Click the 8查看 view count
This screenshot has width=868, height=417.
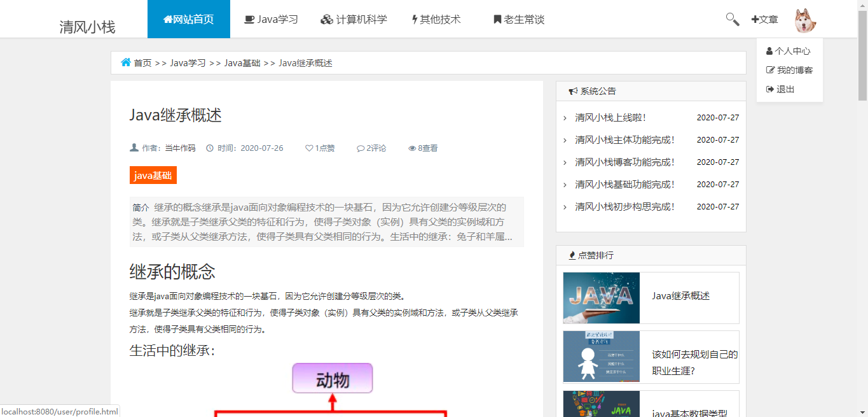click(x=423, y=148)
